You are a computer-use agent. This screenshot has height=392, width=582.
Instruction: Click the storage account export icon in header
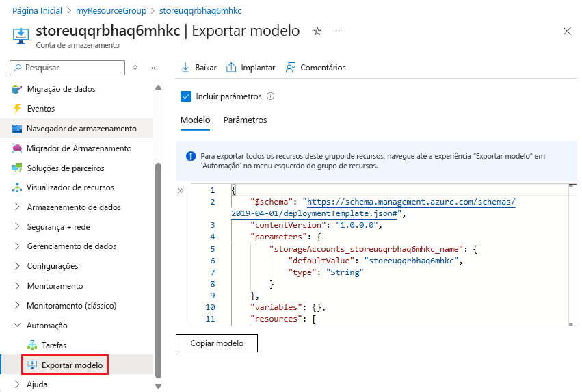21,36
